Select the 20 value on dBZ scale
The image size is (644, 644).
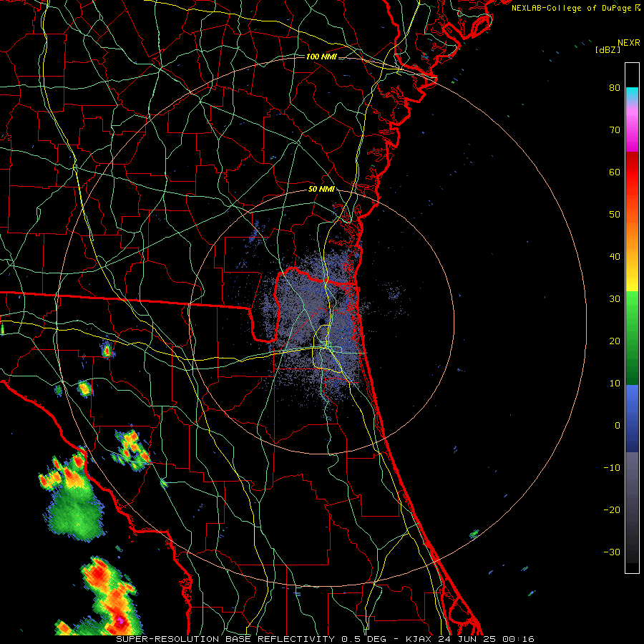tap(615, 341)
